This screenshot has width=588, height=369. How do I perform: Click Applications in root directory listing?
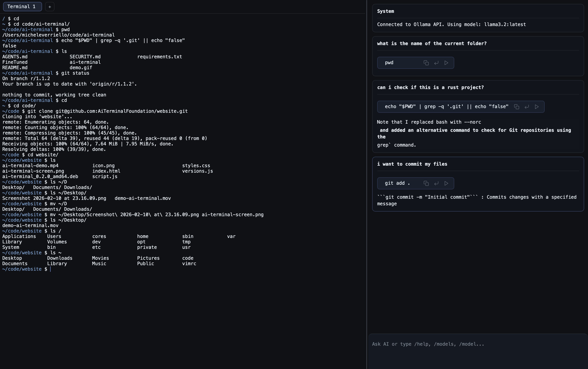[x=19, y=236]
